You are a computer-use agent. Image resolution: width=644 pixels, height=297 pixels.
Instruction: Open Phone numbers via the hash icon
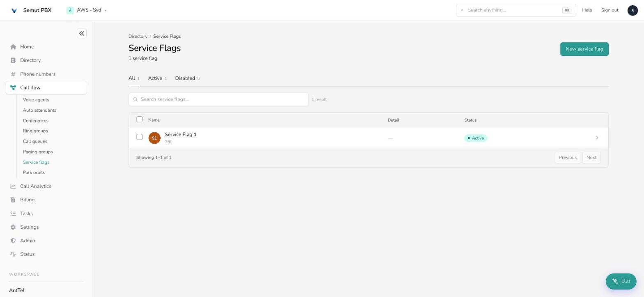tap(13, 74)
